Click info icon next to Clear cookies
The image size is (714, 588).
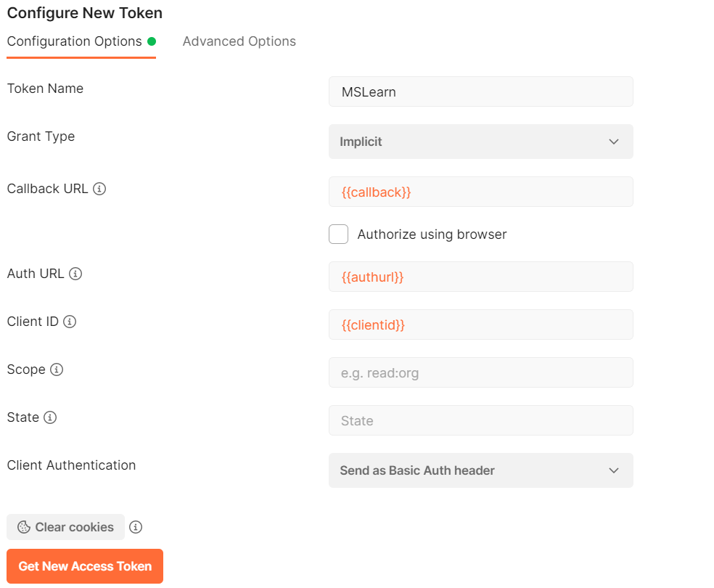point(136,527)
